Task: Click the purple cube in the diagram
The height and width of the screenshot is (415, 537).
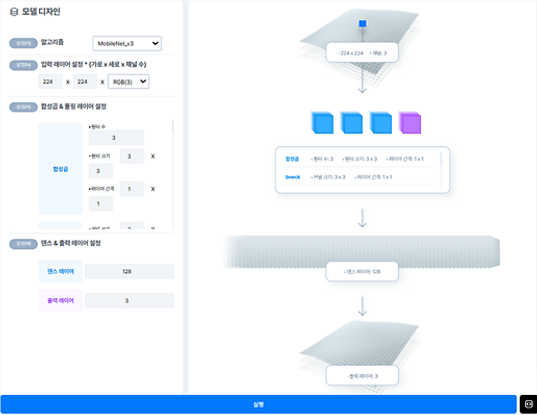Action: pyautogui.click(x=410, y=123)
